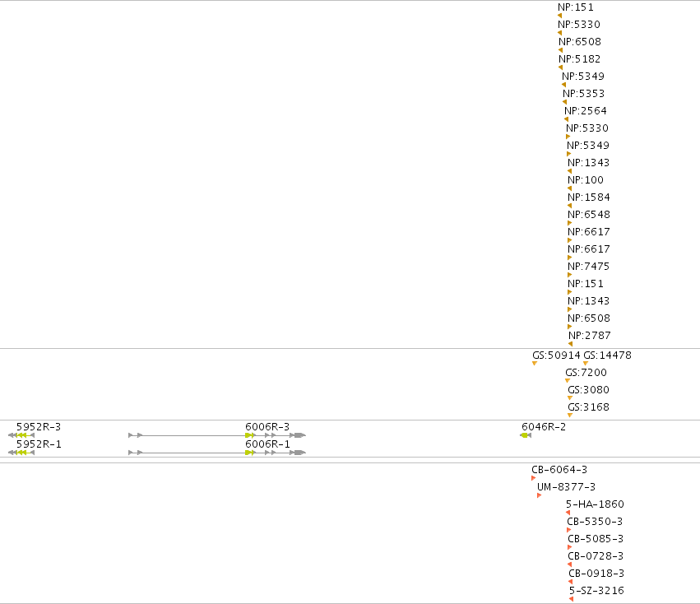The width and height of the screenshot is (700, 604).
Task: Click the NP:100 insertion label
Action: coord(586,180)
